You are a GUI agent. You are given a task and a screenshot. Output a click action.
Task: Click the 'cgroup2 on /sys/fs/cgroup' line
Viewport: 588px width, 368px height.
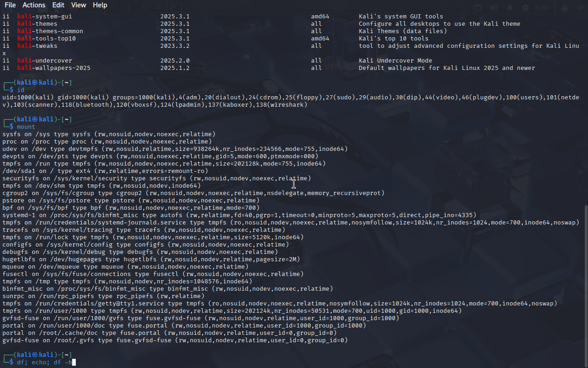pyautogui.click(x=193, y=193)
